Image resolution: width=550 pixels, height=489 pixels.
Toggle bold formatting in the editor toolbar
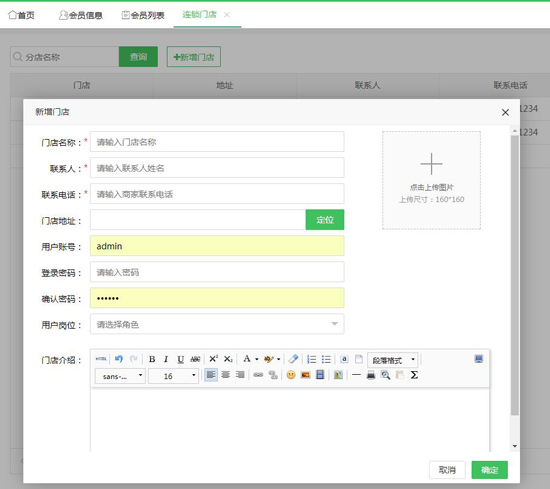pos(152,359)
